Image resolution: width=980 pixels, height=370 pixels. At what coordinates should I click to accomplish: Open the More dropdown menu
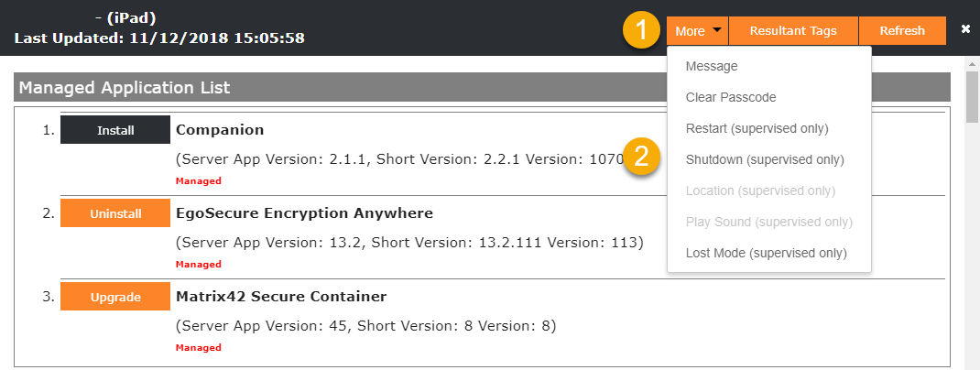point(698,30)
